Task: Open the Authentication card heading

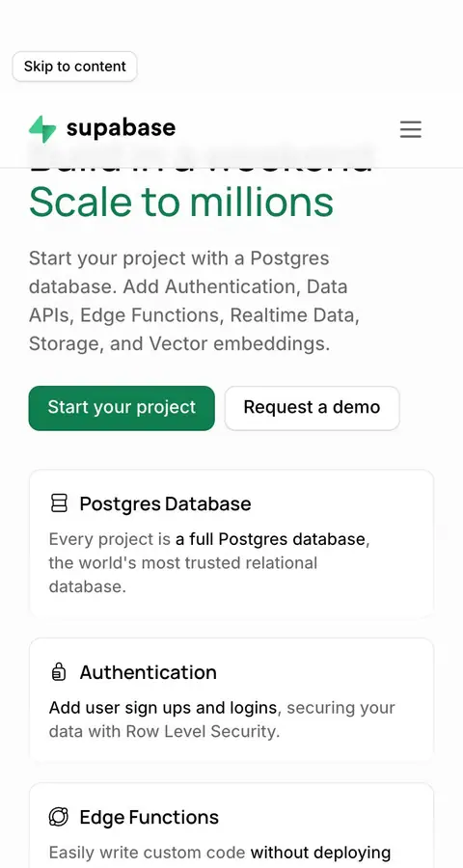Action: coord(149,672)
